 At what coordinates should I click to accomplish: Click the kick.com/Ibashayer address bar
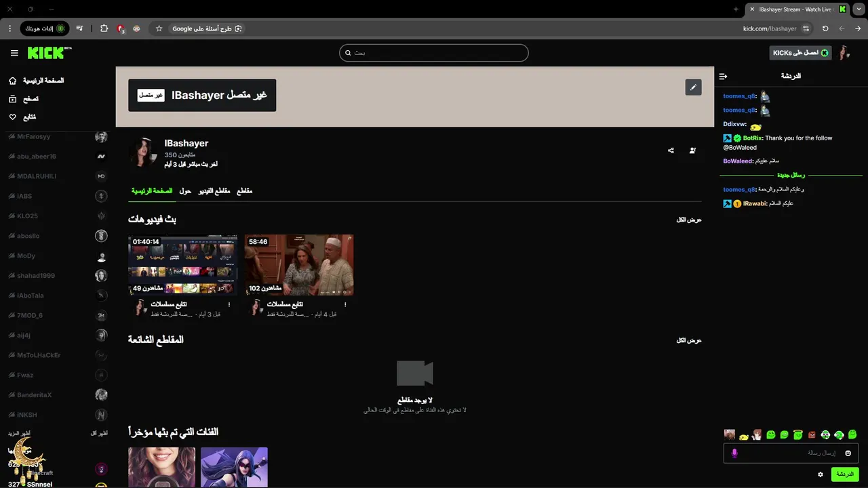770,28
